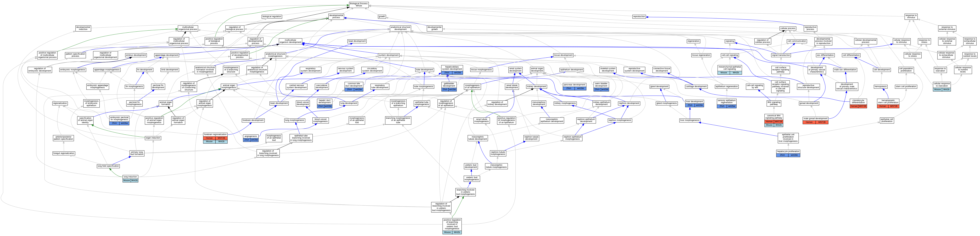This screenshot has height=236, width=980.
Task: Click the 'forebrain development' node
Action: coord(253,121)
